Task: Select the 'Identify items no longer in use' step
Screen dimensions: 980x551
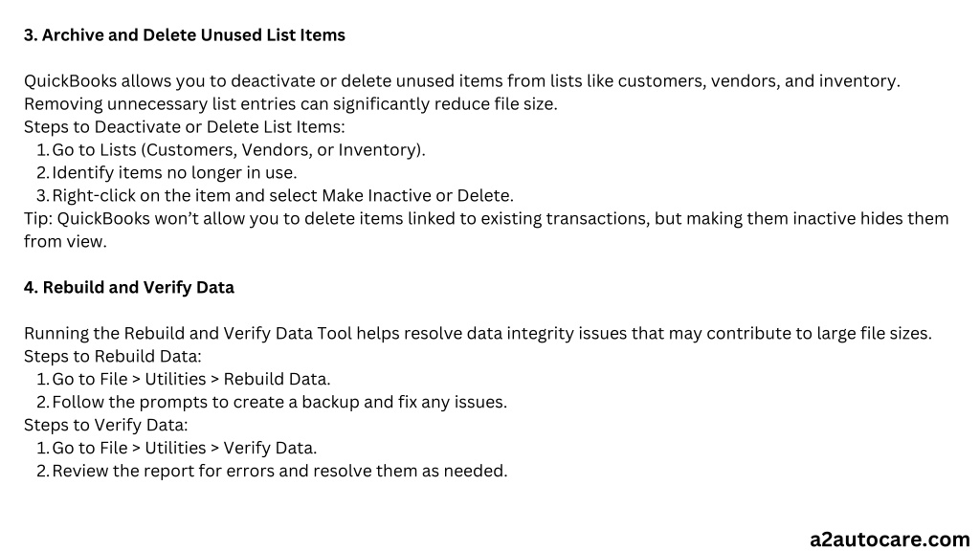Action: [x=174, y=172]
